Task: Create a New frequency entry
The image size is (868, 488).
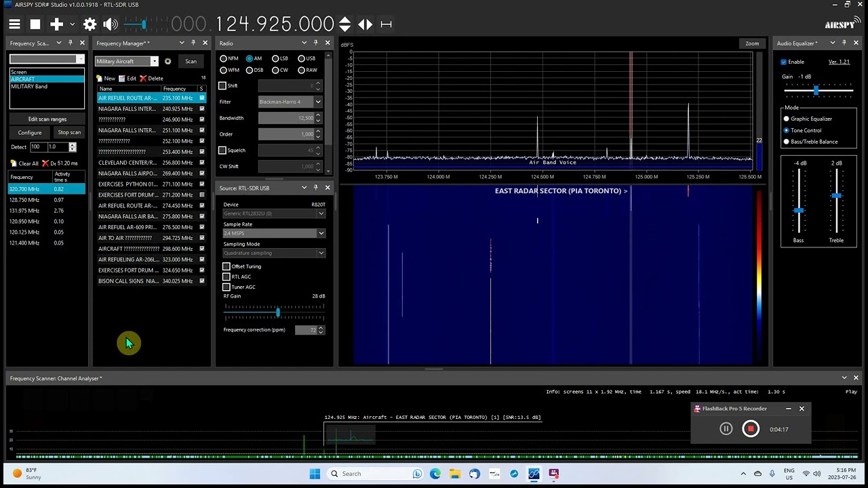Action: (105, 79)
